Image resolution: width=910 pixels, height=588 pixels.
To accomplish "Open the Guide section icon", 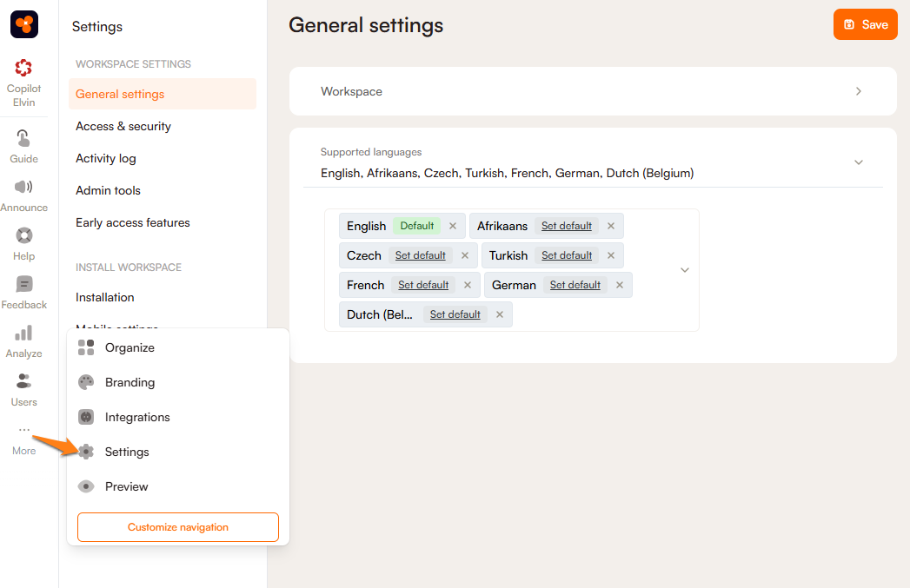I will (23, 138).
